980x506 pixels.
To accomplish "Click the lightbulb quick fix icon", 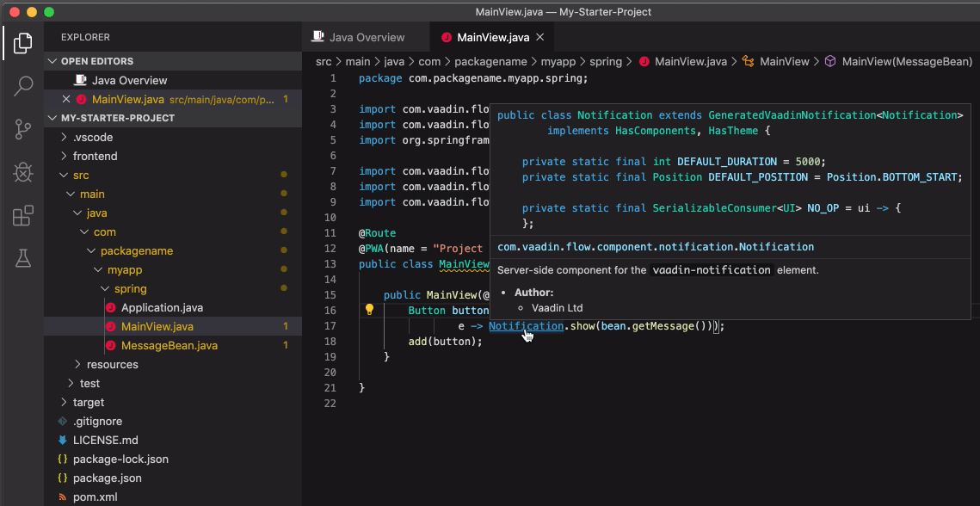I will 370,310.
